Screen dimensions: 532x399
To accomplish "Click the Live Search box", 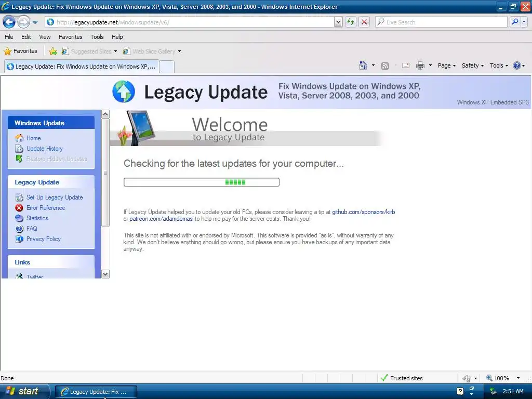I will (441, 22).
